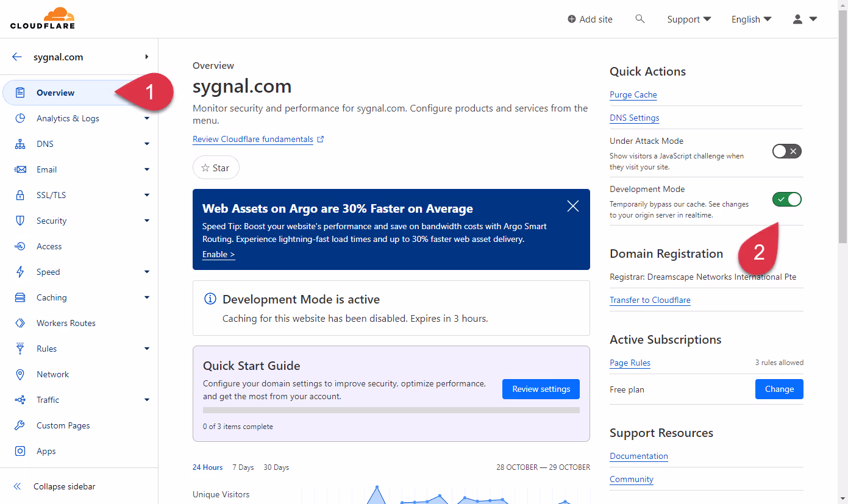
Task: Click the Apps icon in sidebar
Action: coord(20,451)
